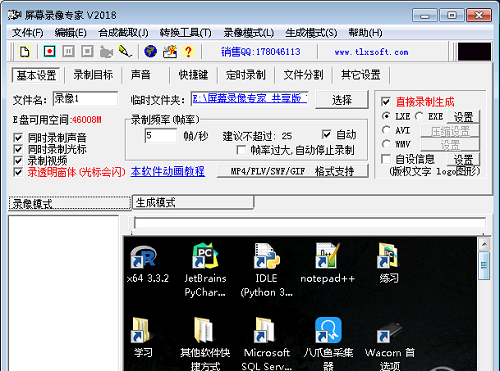This screenshot has width=500, height=371.
Task: Switch to the 快捷键 tab
Action: (x=193, y=75)
